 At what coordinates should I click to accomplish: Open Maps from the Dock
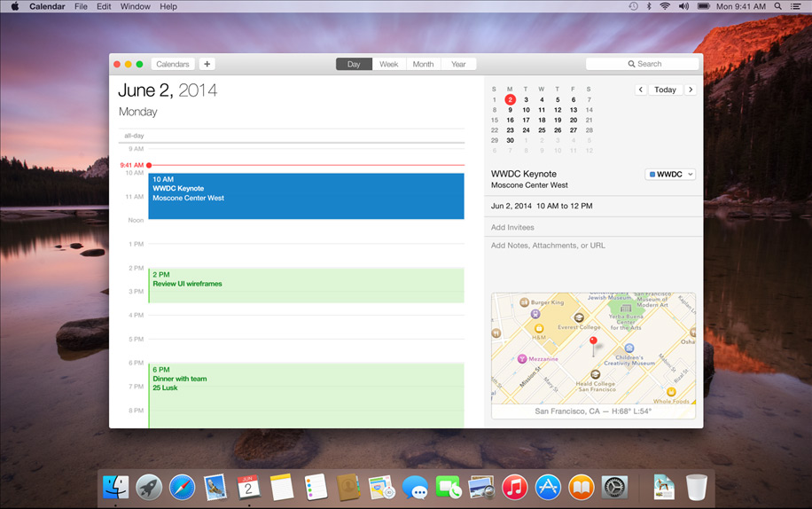coord(382,488)
